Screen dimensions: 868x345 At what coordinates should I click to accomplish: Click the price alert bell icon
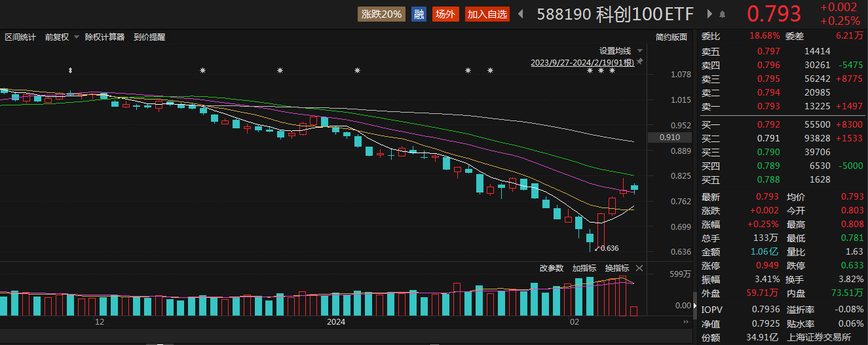coord(723,14)
